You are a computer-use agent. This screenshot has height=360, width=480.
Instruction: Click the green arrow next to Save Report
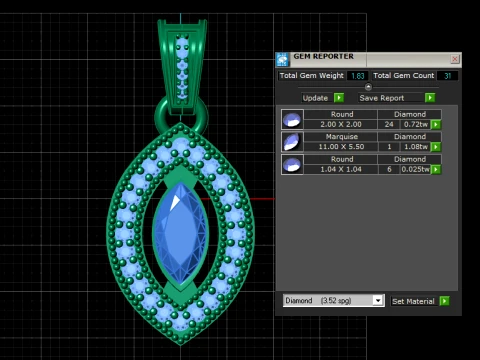coord(430,98)
